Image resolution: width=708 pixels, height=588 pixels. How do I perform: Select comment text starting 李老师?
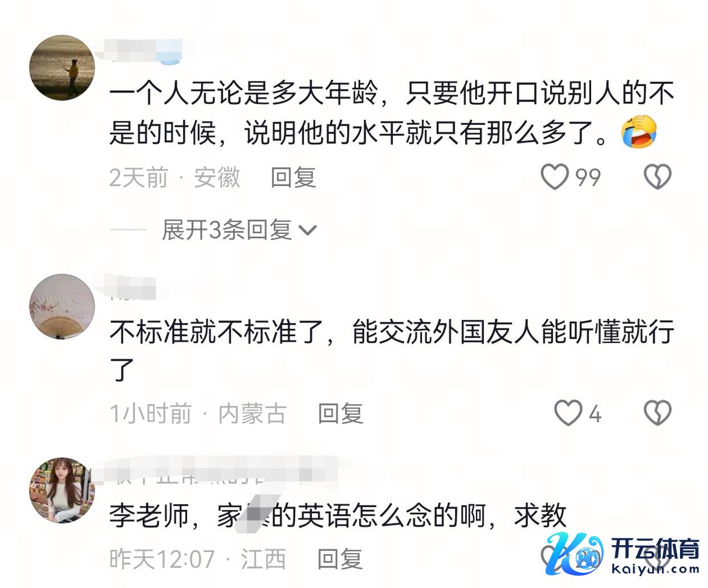(x=337, y=516)
